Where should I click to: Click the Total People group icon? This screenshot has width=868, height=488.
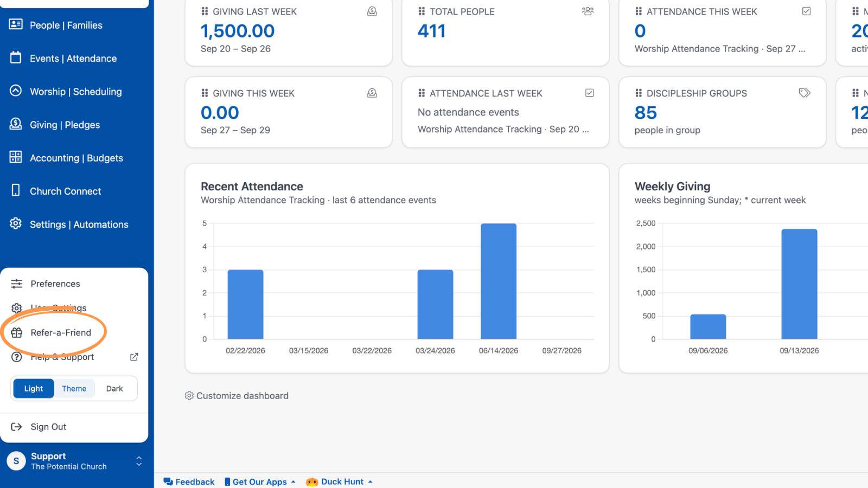click(588, 11)
